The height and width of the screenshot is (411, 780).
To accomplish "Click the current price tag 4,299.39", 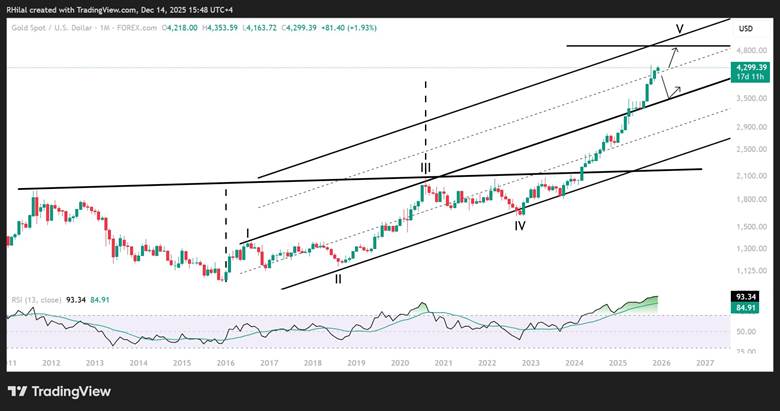I will 749,67.
